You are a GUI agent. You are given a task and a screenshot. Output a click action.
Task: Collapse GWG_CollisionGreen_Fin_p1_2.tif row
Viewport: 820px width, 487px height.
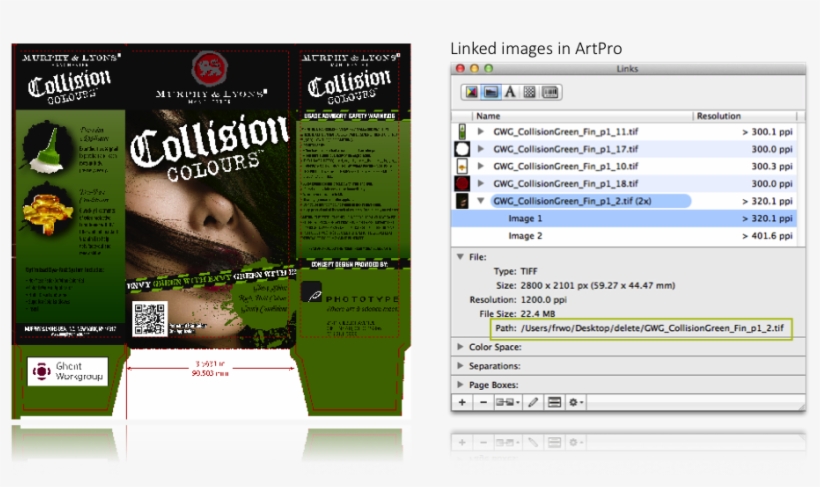(x=480, y=201)
